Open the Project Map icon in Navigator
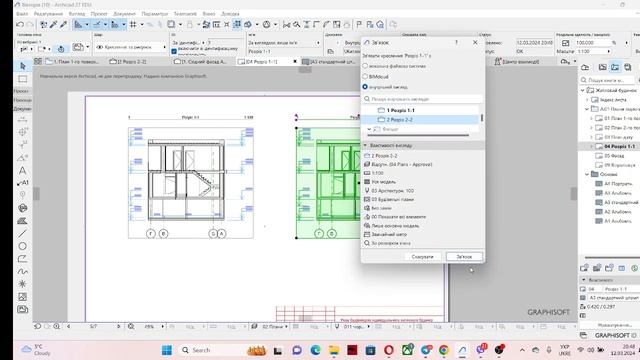The width and height of the screenshot is (640, 360). click(585, 67)
